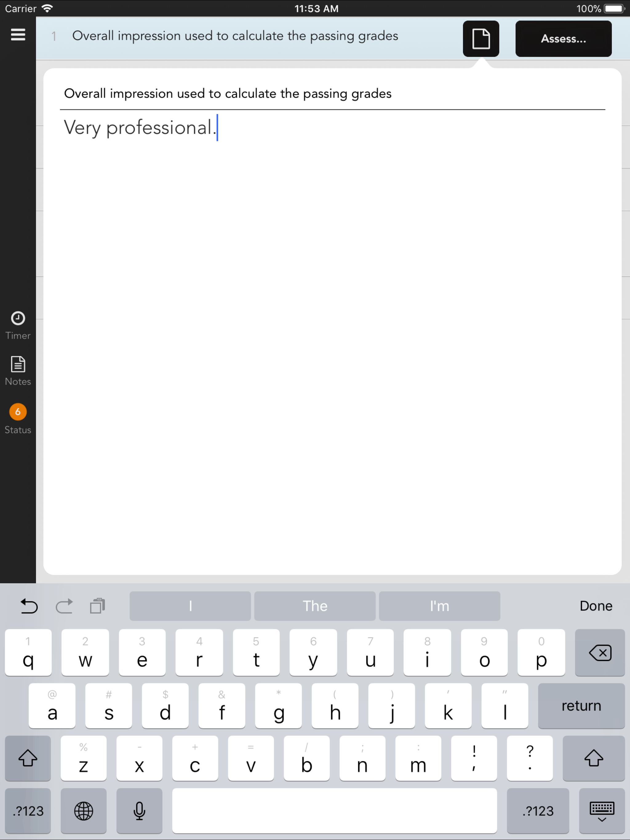Viewport: 630px width, 840px height.
Task: Tap the t key
Action: pos(256,652)
